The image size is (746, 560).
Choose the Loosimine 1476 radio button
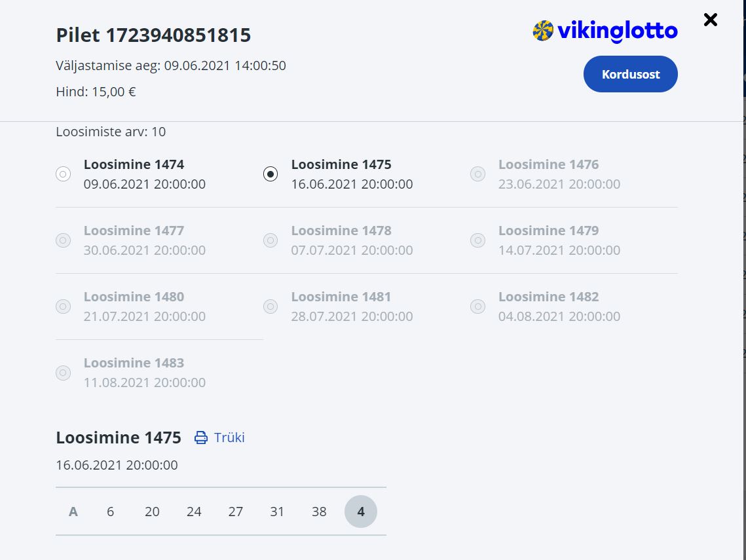pyautogui.click(x=478, y=174)
